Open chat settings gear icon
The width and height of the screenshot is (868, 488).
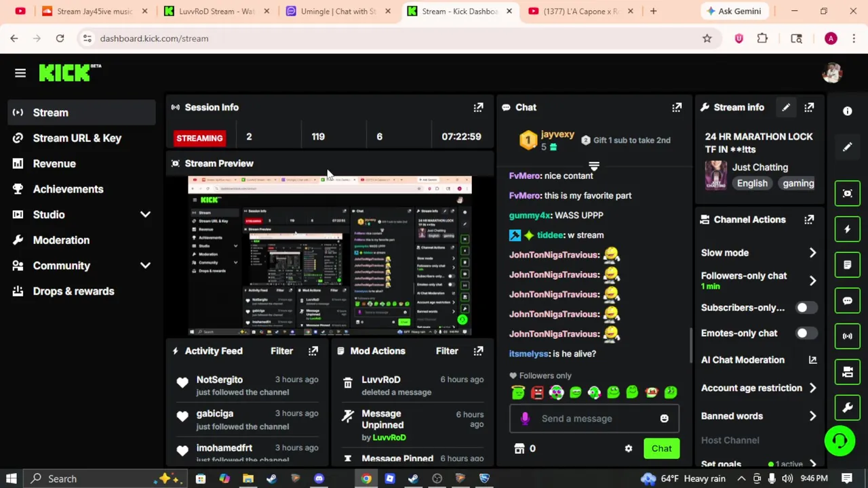pos(629,449)
